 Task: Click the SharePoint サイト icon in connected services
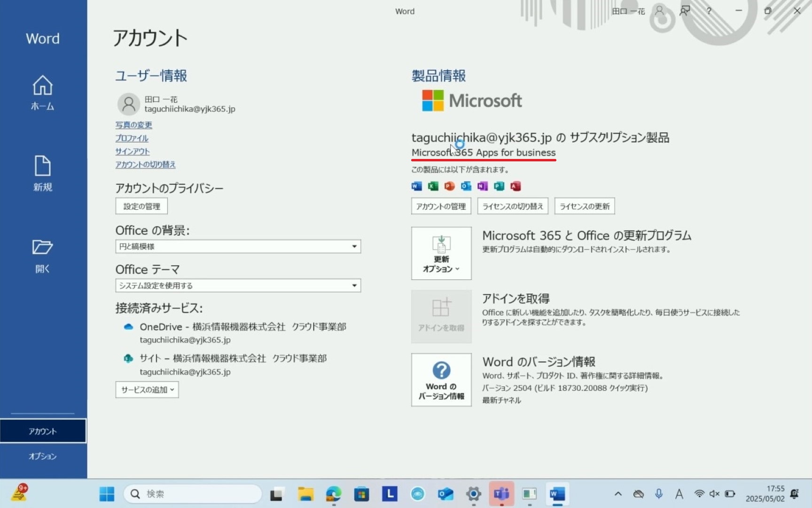click(128, 358)
